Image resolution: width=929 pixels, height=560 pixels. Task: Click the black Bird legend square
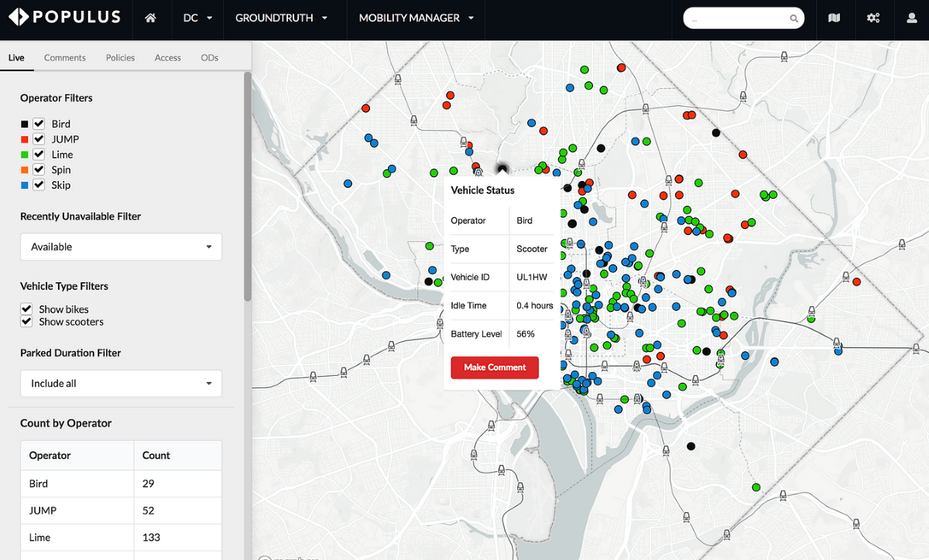coord(24,124)
